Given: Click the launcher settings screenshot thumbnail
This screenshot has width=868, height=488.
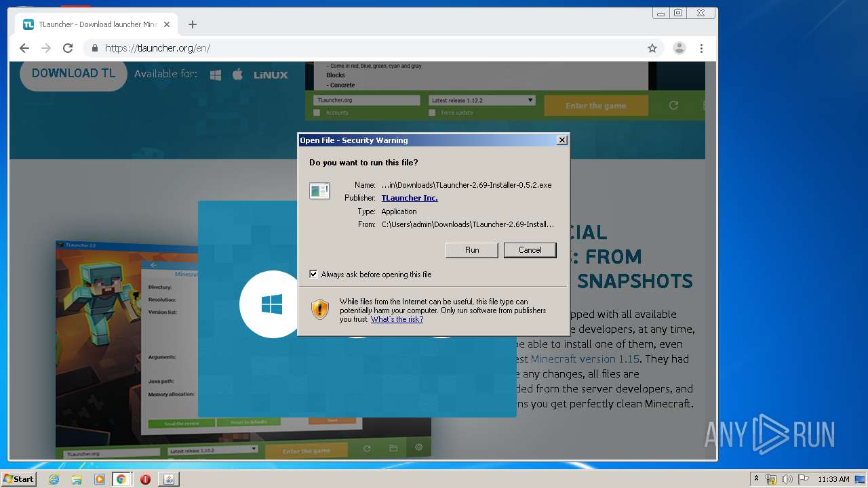Looking at the screenshot, I should pyautogui.click(x=243, y=349).
